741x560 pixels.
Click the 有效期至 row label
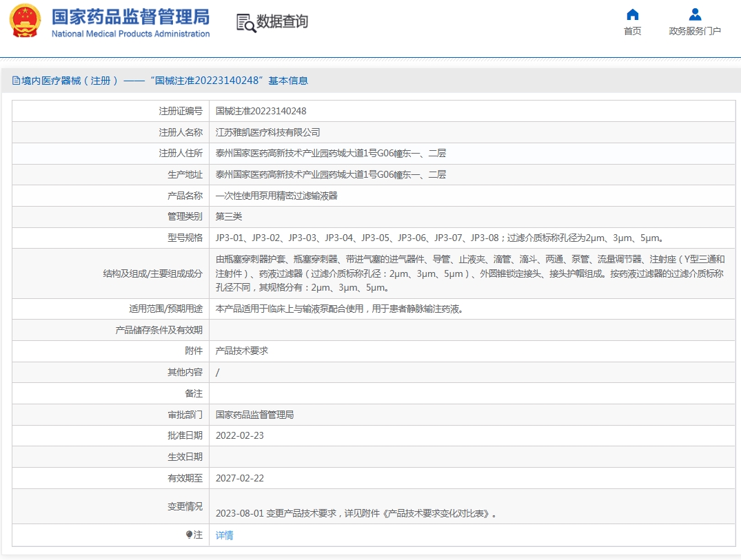coord(185,478)
